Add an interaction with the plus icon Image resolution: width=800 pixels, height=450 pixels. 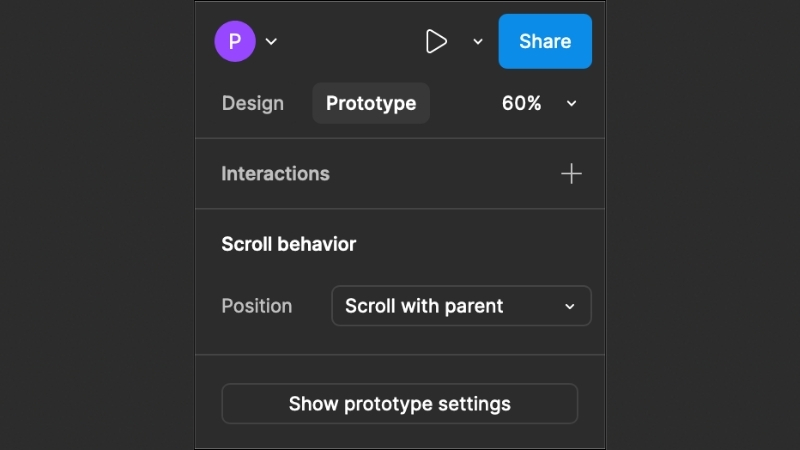571,174
